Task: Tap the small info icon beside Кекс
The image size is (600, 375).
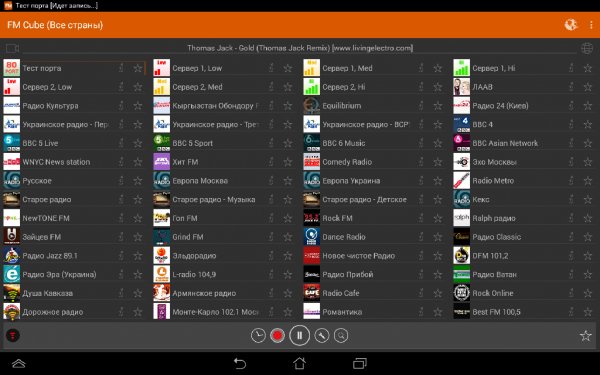Action: coord(571,199)
